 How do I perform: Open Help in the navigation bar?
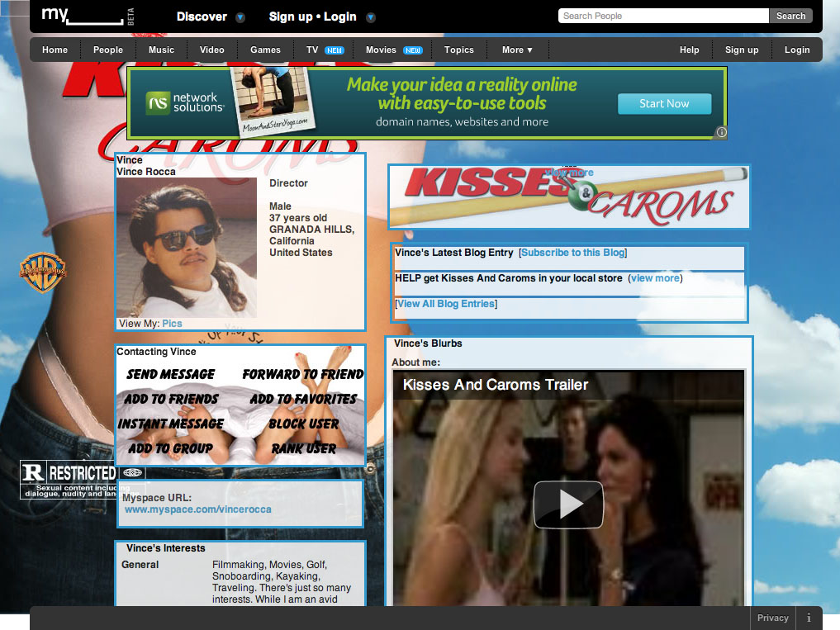(690, 50)
